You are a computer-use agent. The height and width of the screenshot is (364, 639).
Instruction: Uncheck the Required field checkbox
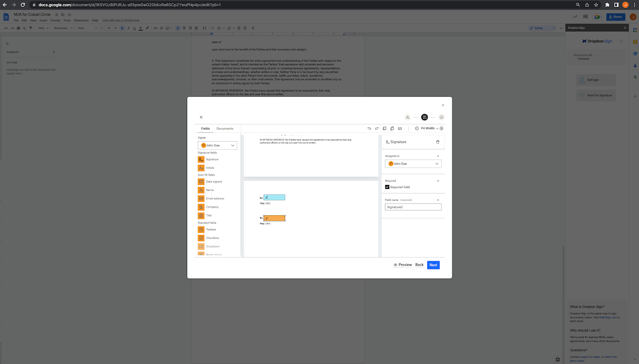(x=387, y=187)
